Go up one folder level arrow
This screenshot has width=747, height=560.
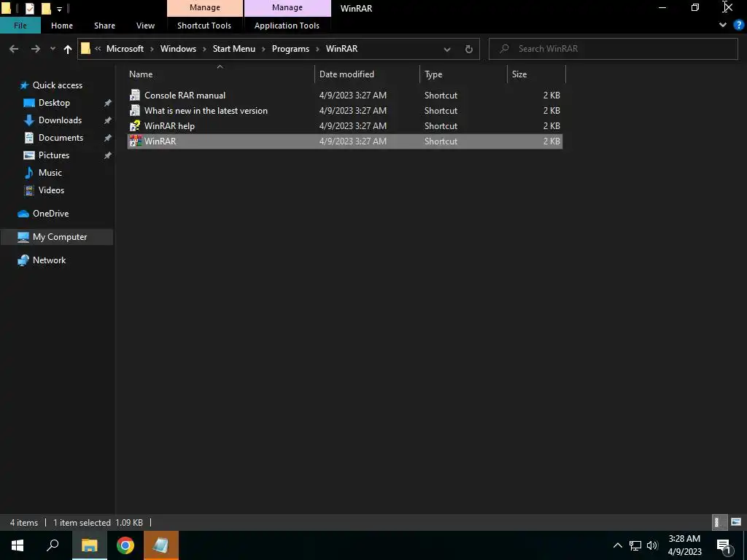[68, 49]
